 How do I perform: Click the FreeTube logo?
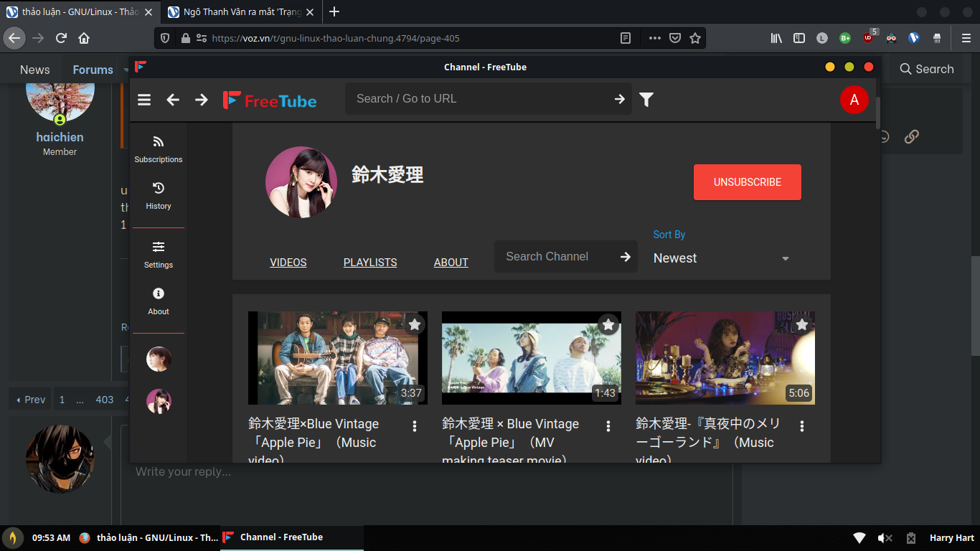point(270,100)
